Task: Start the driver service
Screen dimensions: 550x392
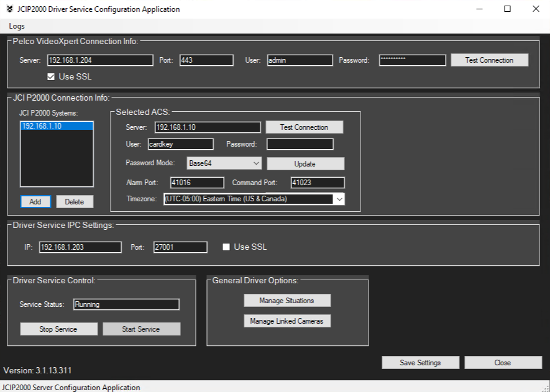Action: click(141, 328)
